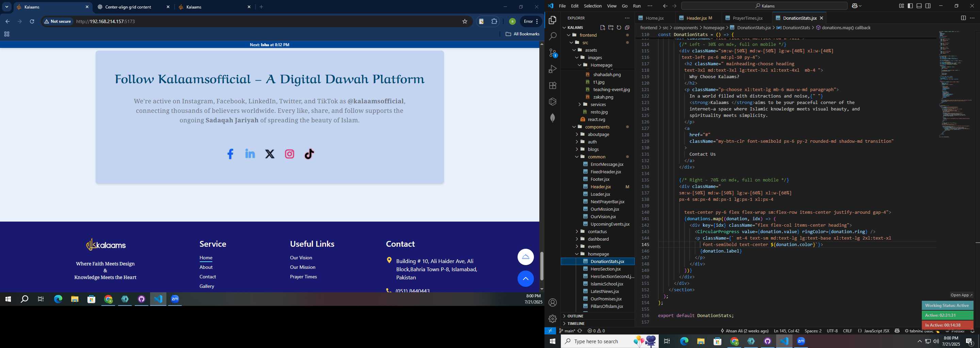The width and height of the screenshot is (980, 348).
Task: Bookmark this page with the star icon
Action: (x=464, y=21)
